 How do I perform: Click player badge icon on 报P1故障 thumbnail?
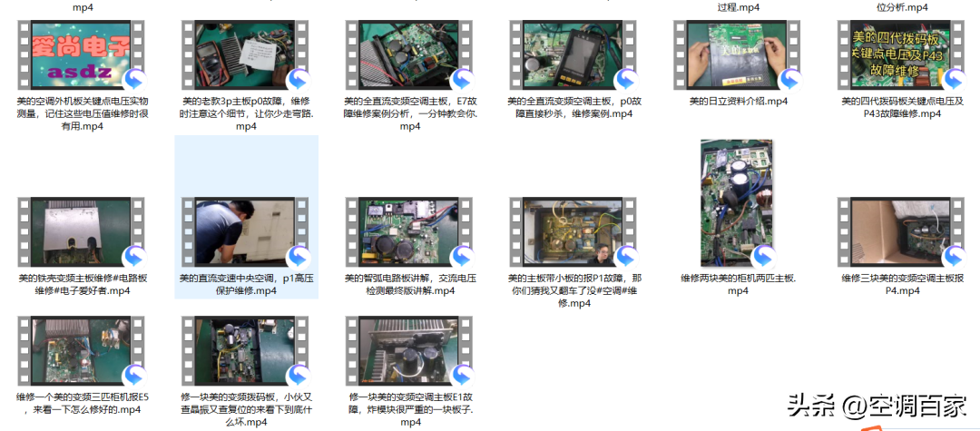[x=625, y=258]
